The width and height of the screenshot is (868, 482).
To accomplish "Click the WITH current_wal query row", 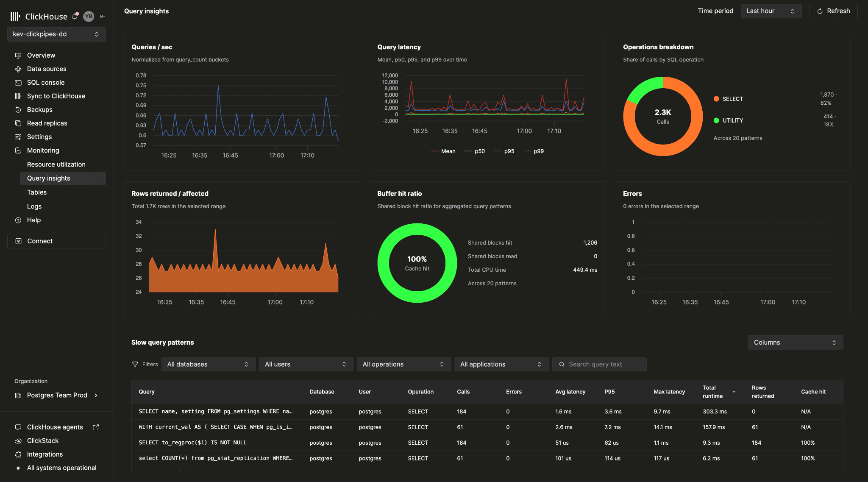I will coord(487,427).
